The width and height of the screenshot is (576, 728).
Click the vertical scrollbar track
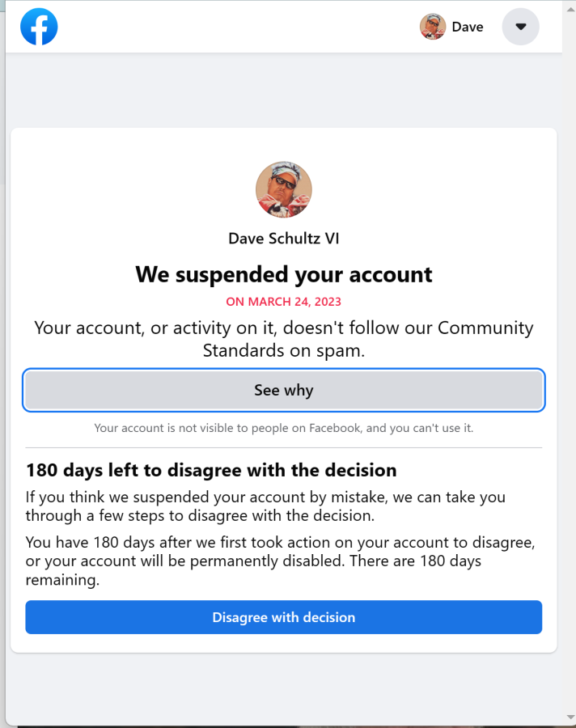[570, 363]
